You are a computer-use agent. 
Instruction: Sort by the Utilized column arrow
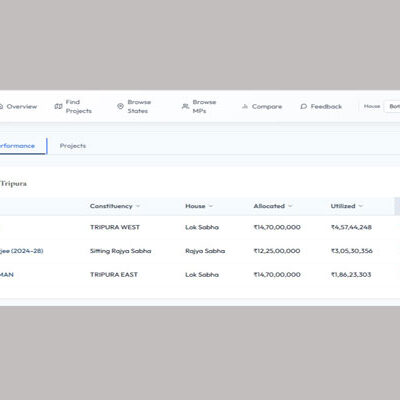(360, 206)
